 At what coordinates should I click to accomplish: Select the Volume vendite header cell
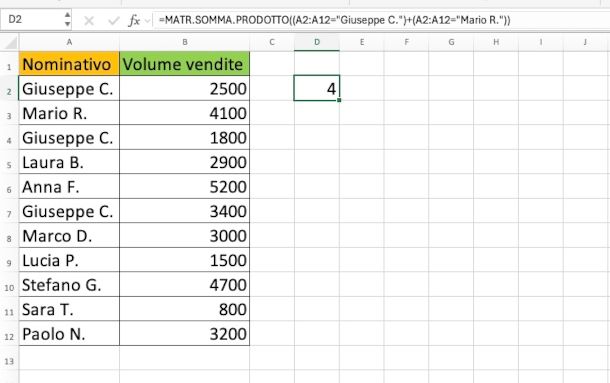(x=184, y=64)
